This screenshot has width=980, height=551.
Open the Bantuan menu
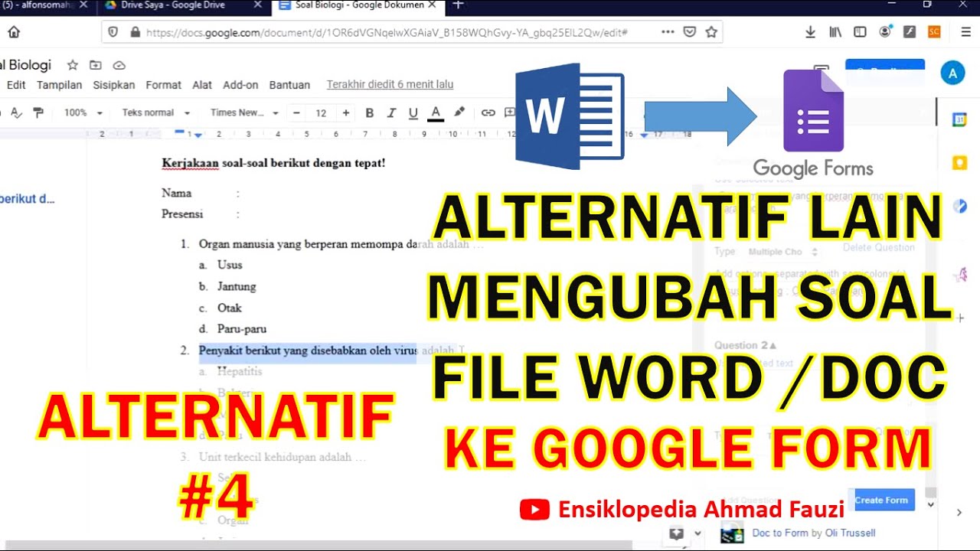click(289, 85)
